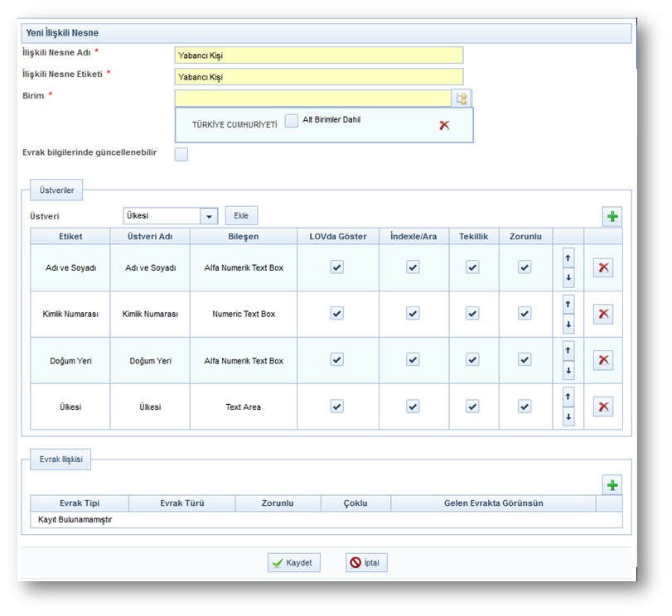Click Ekle button to add üstveri
Image resolution: width=672 pixels, height=616 pixels.
coord(241,215)
